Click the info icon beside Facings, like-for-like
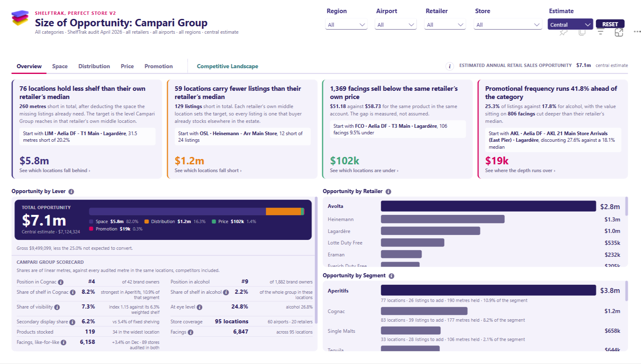The width and height of the screenshot is (641, 364). coord(63,343)
